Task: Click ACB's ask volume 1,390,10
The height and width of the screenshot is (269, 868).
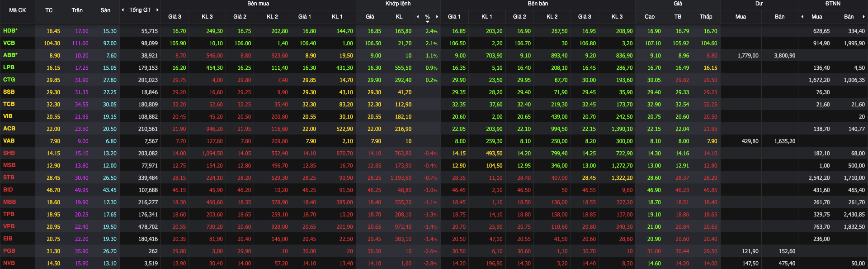Action: (x=622, y=129)
